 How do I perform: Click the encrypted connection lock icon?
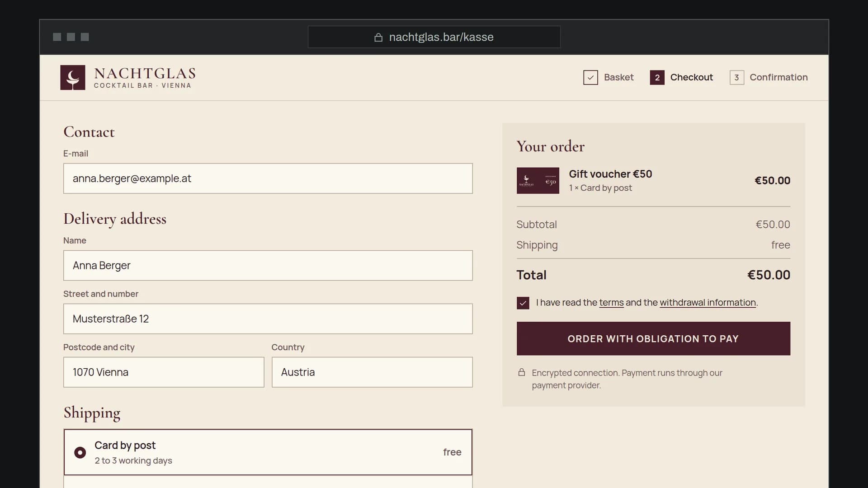click(522, 372)
